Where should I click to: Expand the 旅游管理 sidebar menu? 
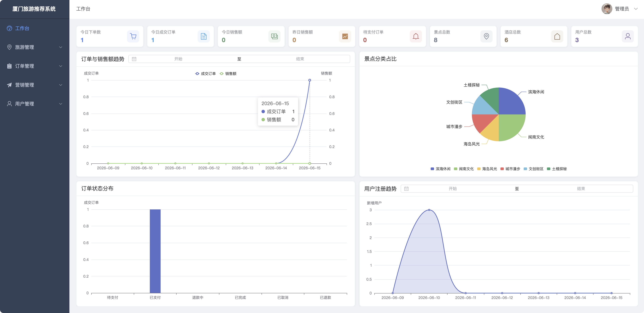tap(35, 47)
